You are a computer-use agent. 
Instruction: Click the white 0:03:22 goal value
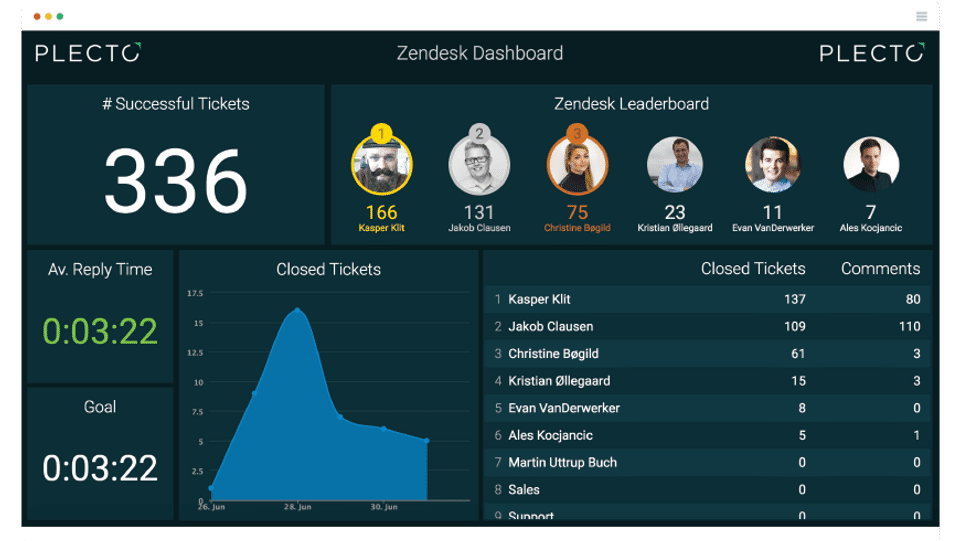[100, 468]
